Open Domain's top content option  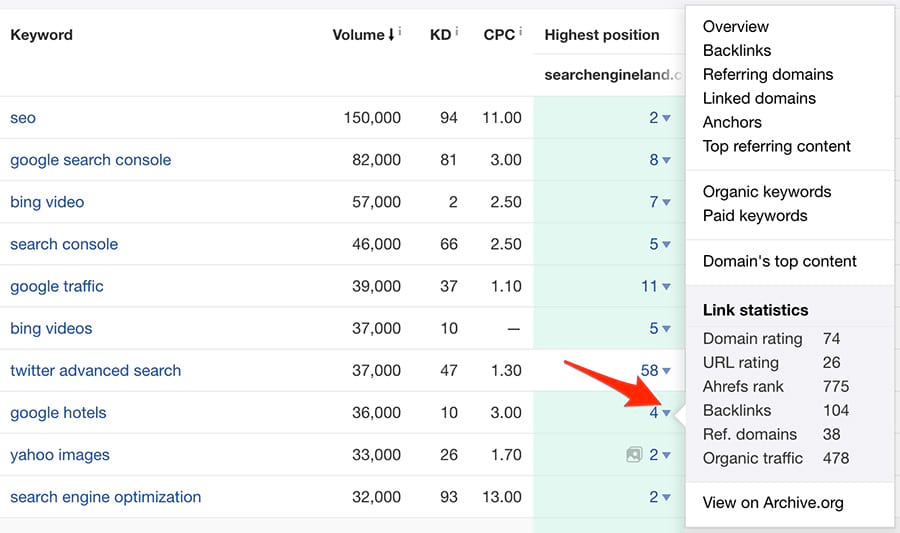(x=779, y=262)
